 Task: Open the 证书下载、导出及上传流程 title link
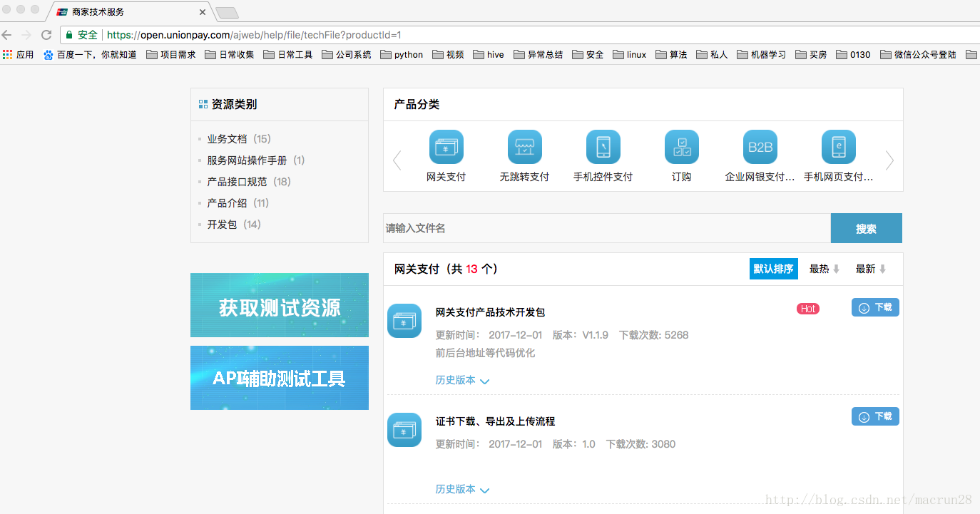(496, 421)
